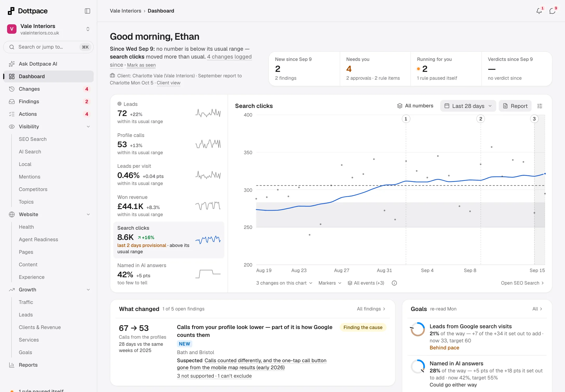The image size is (565, 392).
Task: Open the notifications bell
Action: [539, 11]
